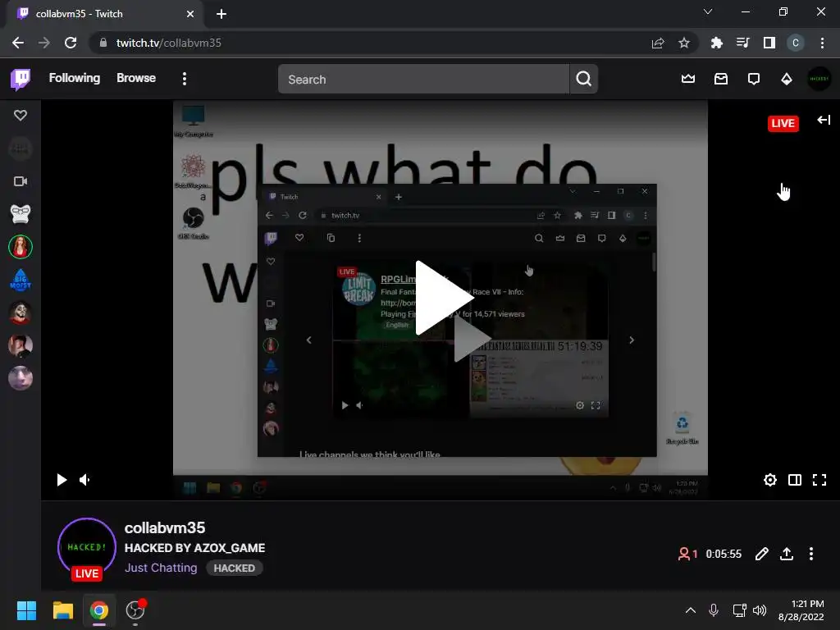This screenshot has width=840, height=630.
Task: Click the site lock icon in the address bar
Action: click(103, 43)
